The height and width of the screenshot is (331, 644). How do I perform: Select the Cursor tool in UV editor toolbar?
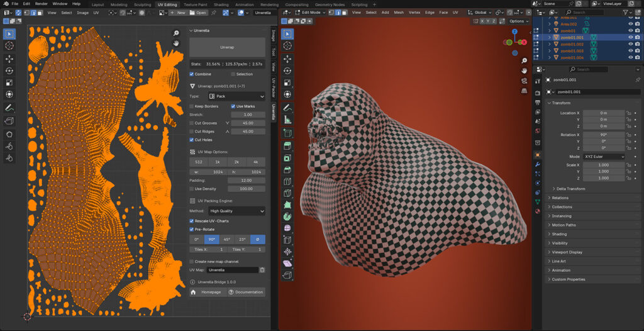(9, 46)
